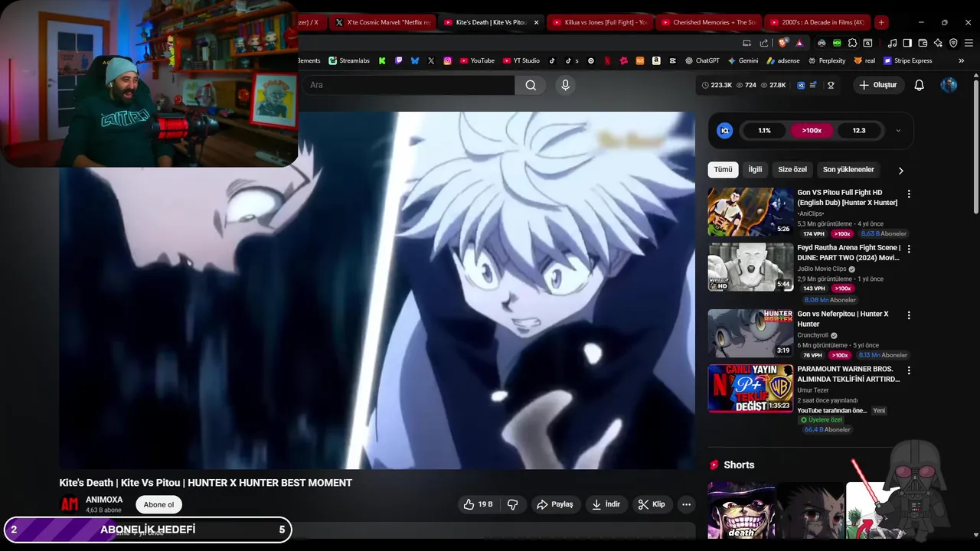Screen dimensions: 980x551
Task: Open the Amazon bookmark icon
Action: [657, 60]
